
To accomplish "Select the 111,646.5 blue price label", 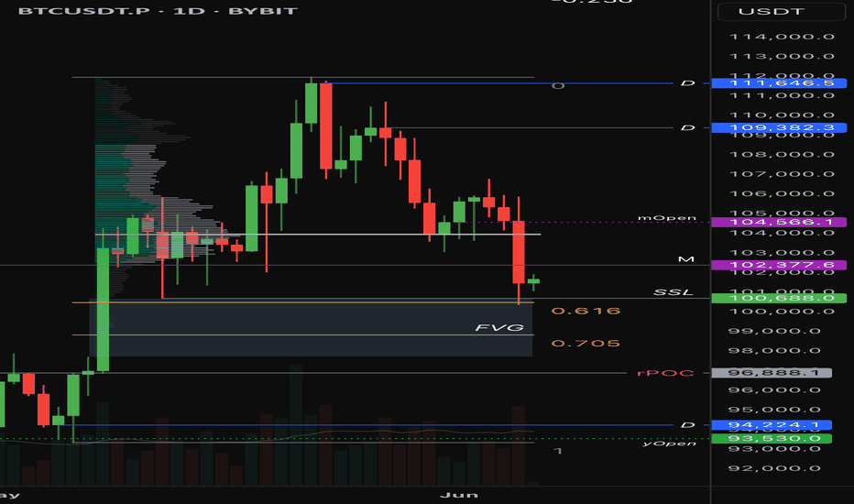I will (x=779, y=82).
